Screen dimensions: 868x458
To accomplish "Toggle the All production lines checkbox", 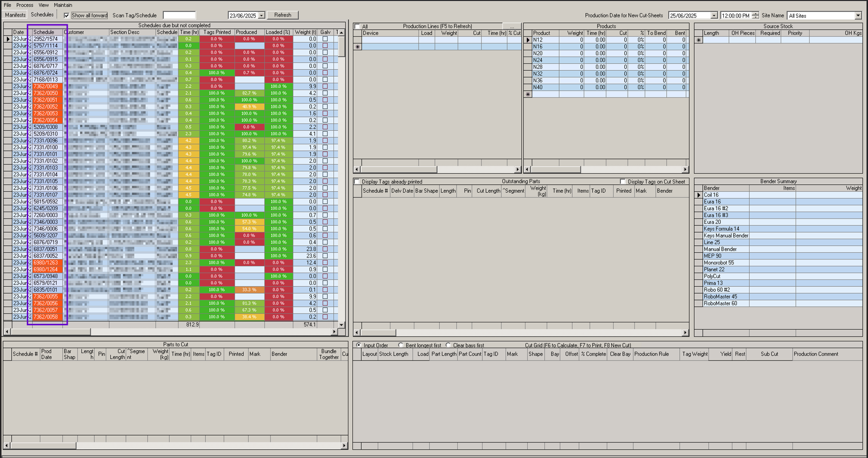I will [357, 26].
